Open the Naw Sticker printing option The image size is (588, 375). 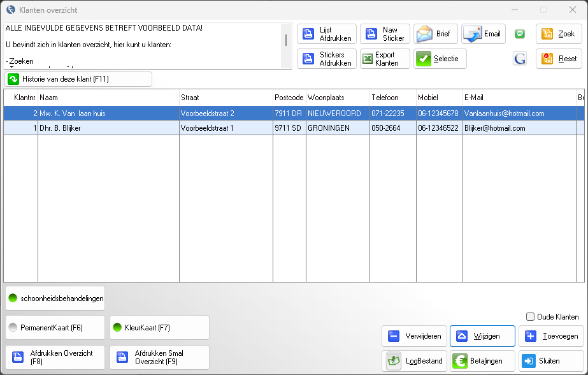click(x=385, y=34)
